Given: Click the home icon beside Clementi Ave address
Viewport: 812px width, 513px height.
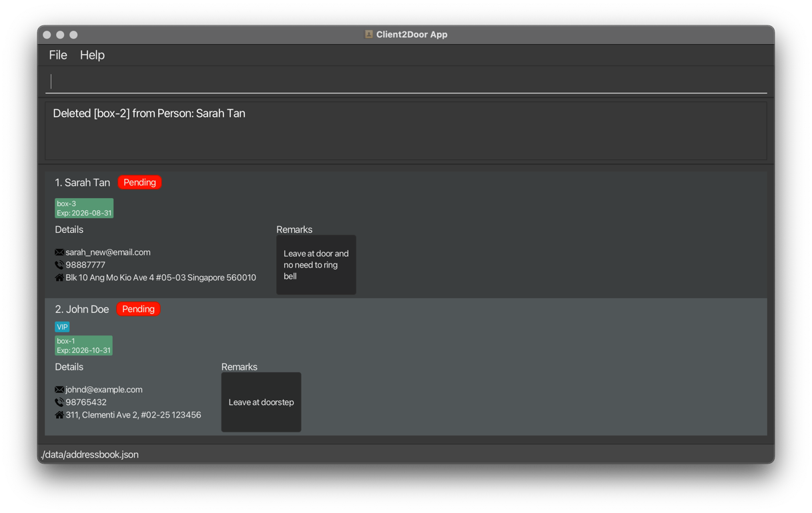Looking at the screenshot, I should click(59, 415).
